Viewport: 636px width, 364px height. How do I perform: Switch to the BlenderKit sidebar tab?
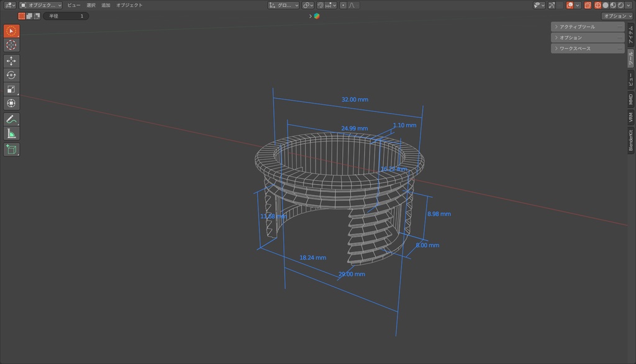coord(631,140)
